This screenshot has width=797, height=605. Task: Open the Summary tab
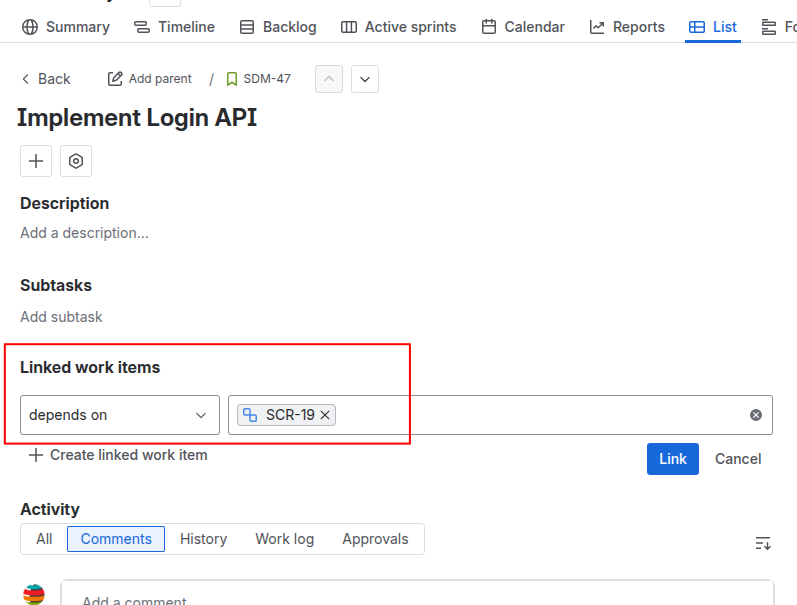66,27
